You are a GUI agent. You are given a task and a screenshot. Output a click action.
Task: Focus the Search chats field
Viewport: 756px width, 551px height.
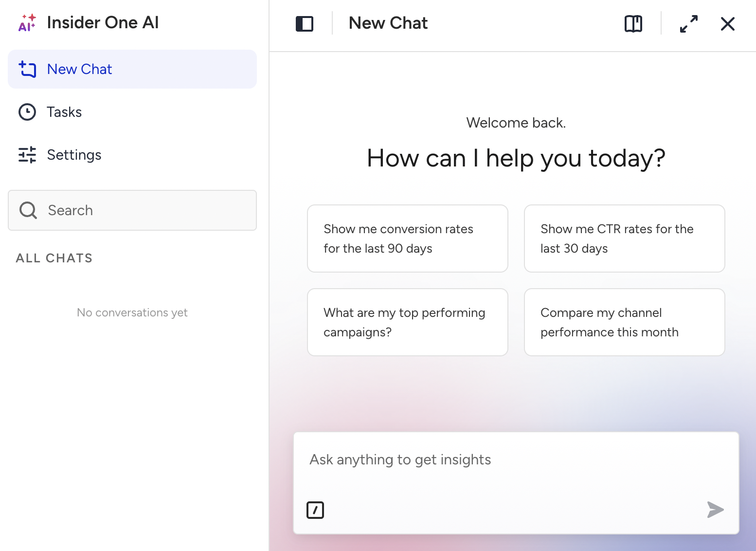coord(132,210)
